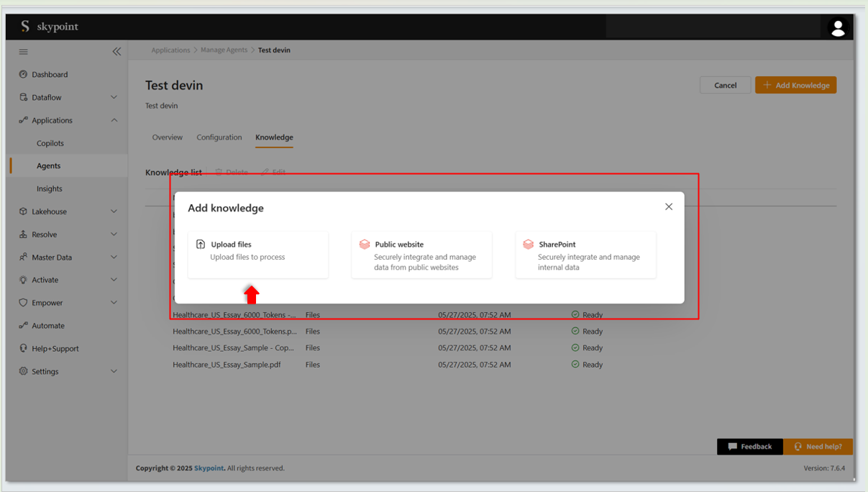Click the Add Knowledge button

(795, 85)
